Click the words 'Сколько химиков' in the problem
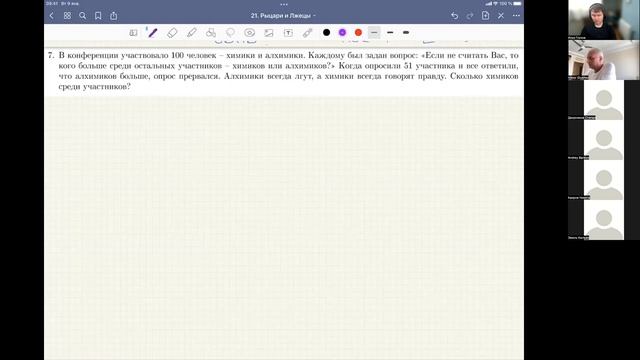 tap(484, 76)
